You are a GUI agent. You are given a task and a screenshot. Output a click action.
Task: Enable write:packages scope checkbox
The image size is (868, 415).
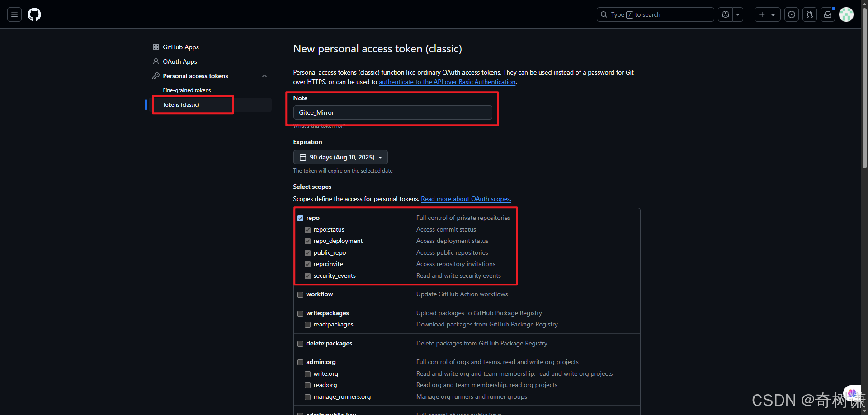300,313
